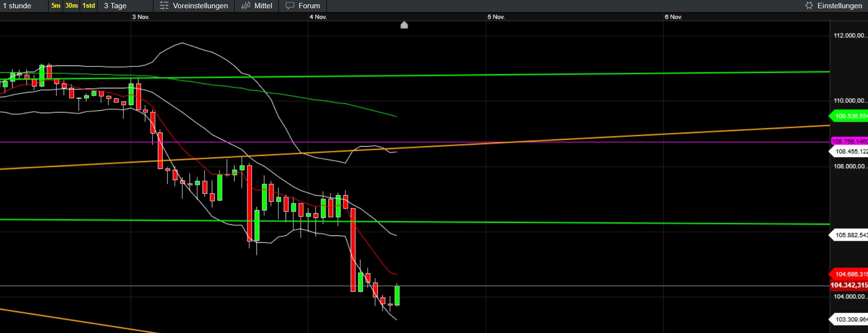
Task: Select the Mittel price type label
Action: coord(263,6)
